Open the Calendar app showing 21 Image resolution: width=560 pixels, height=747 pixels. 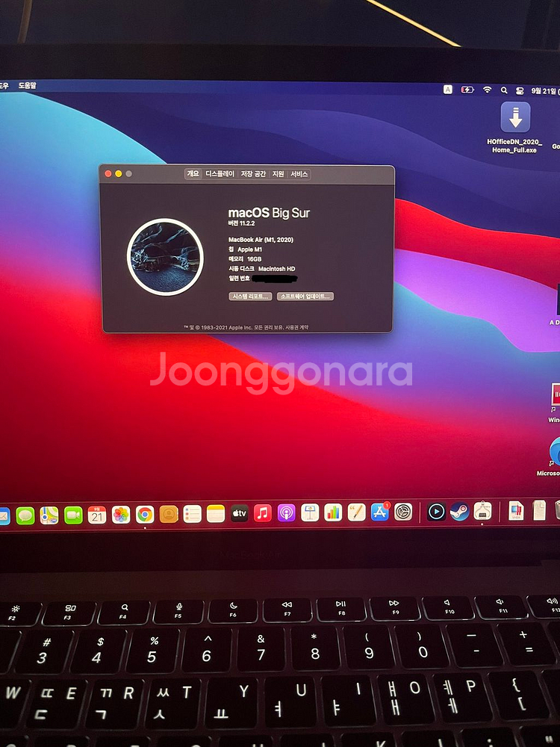coord(96,515)
